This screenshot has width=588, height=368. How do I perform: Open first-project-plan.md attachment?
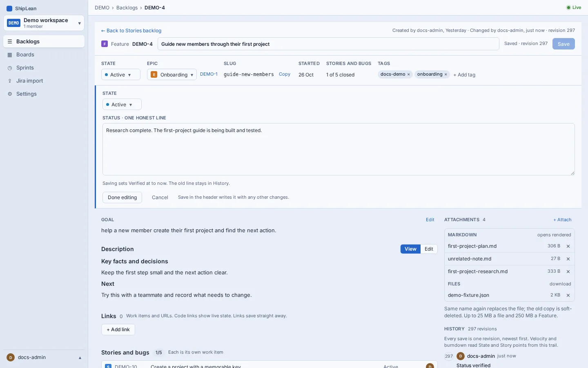click(x=472, y=246)
